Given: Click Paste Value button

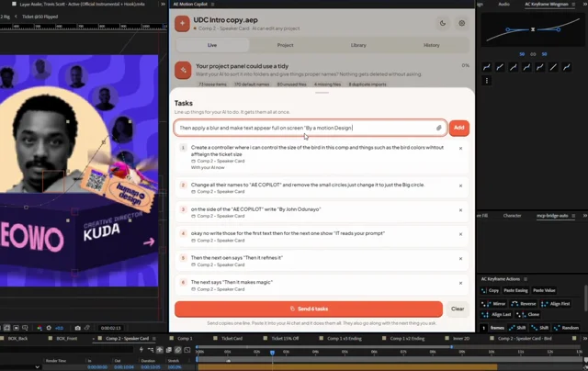Looking at the screenshot, I should pos(544,290).
